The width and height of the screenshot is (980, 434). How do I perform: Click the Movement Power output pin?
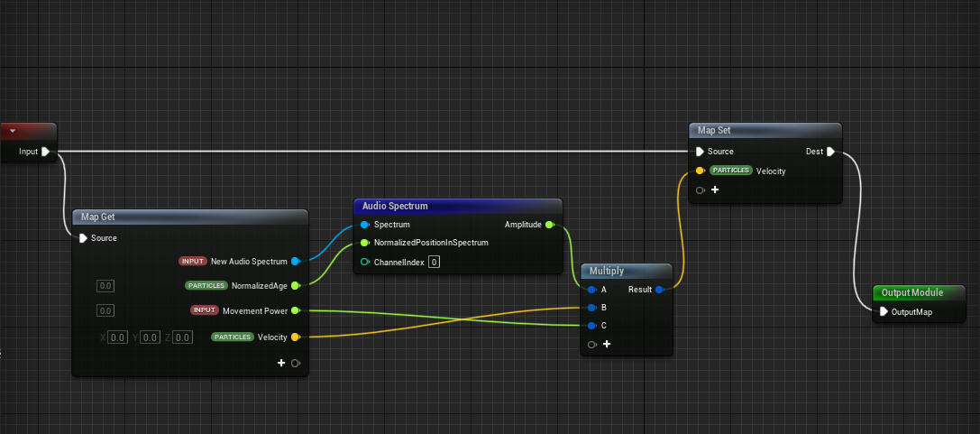click(x=295, y=310)
